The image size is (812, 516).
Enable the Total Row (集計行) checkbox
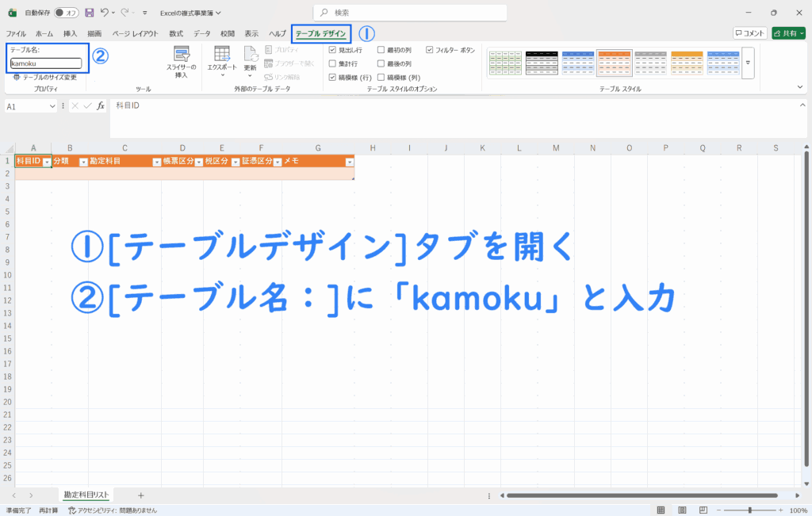pyautogui.click(x=333, y=63)
